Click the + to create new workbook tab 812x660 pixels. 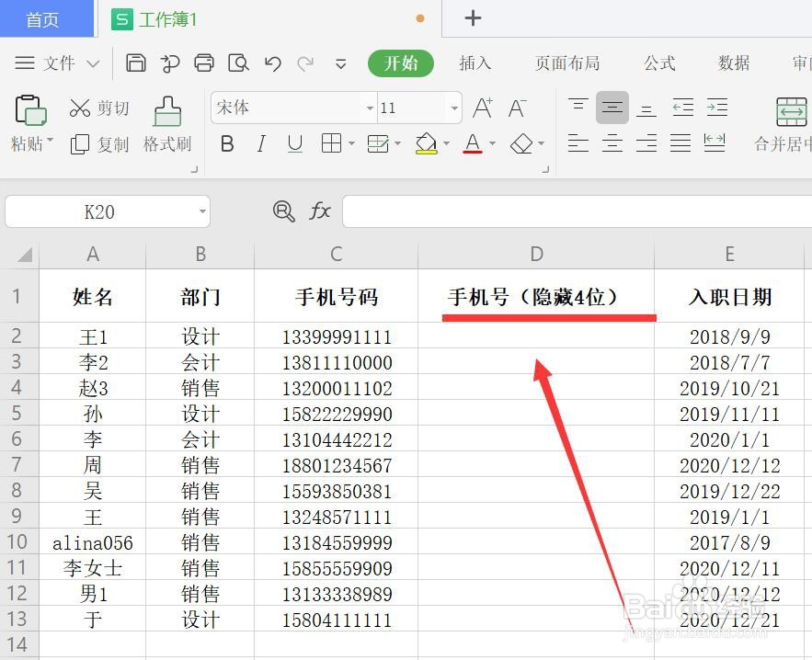[x=472, y=18]
